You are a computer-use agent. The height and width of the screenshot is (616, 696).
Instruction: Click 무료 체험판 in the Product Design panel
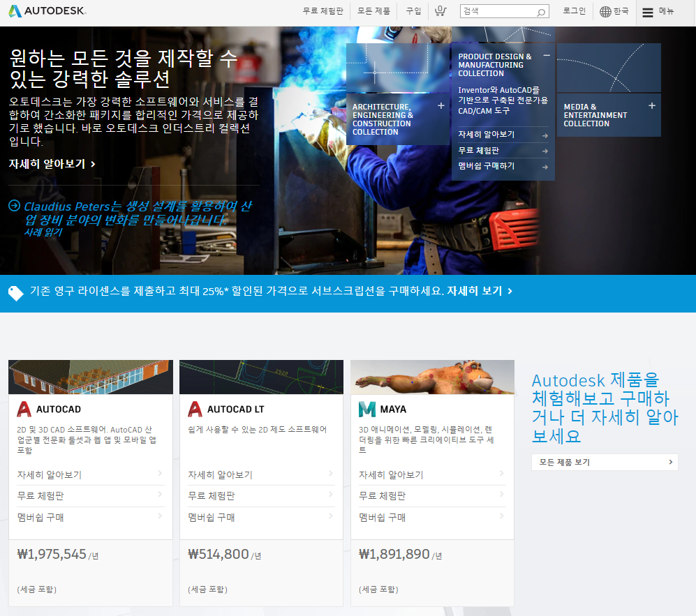tap(478, 151)
